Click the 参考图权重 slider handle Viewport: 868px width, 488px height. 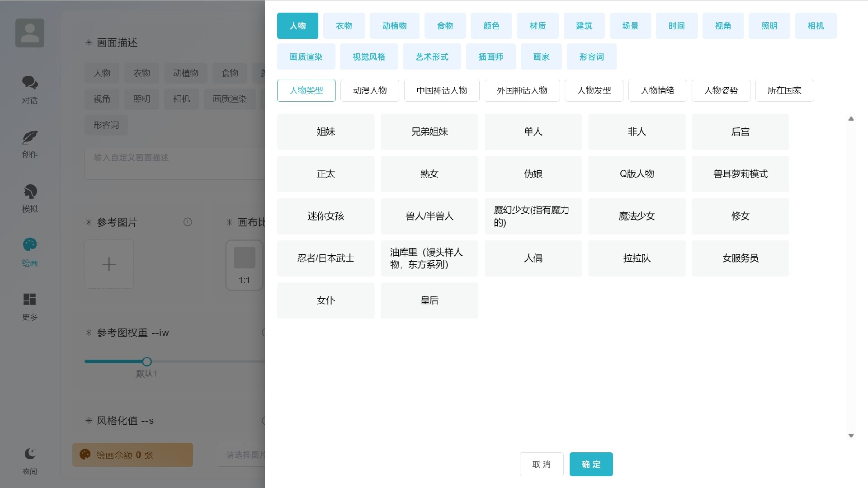click(147, 361)
